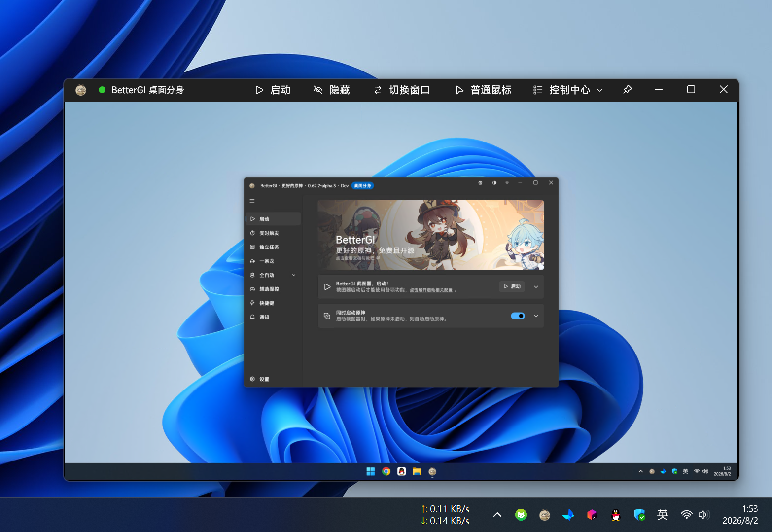Open Windows Security from the host tray
This screenshot has height=532, width=772.
[x=639, y=515]
